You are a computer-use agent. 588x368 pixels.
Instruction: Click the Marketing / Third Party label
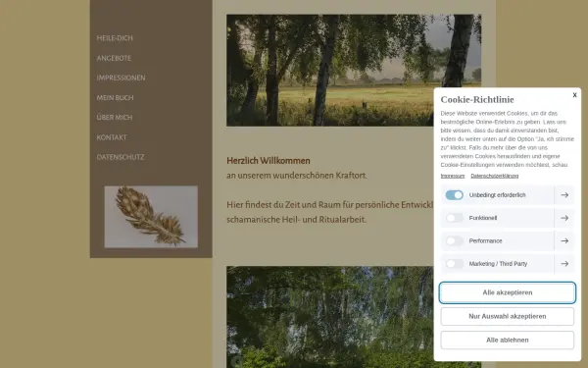(x=498, y=264)
